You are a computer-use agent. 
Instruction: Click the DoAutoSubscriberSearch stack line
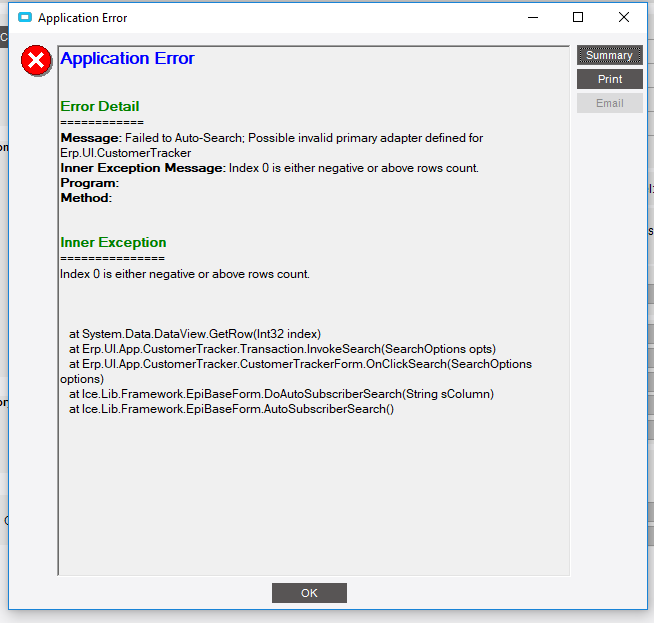point(282,394)
